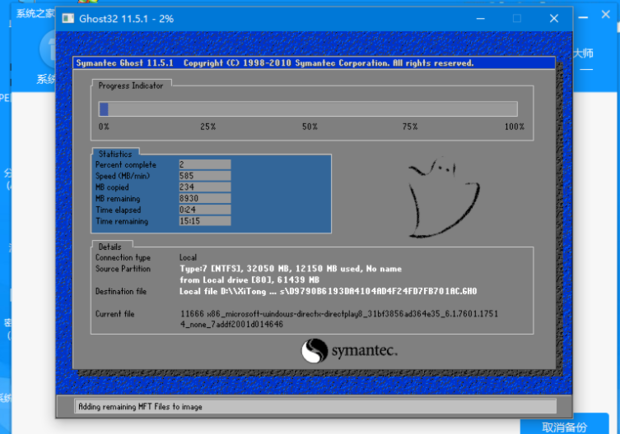Click the 75% progress scale label
This screenshot has height=434, width=620.
coord(410,127)
